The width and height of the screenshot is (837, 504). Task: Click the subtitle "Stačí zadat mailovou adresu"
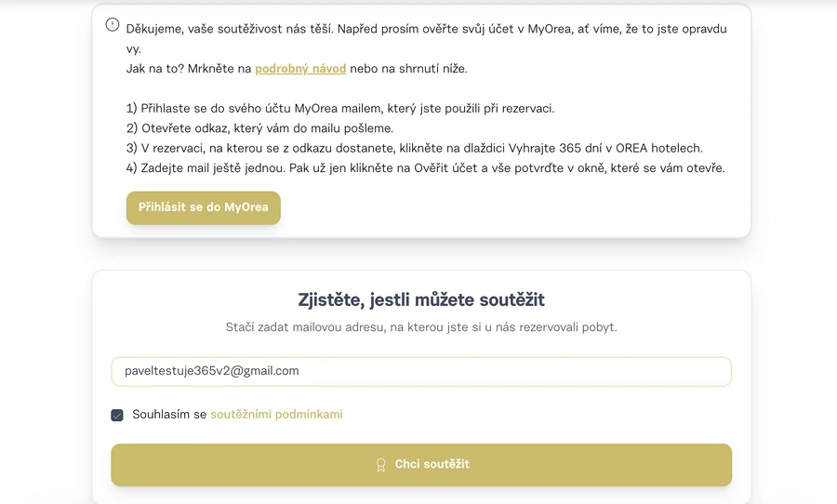point(420,327)
